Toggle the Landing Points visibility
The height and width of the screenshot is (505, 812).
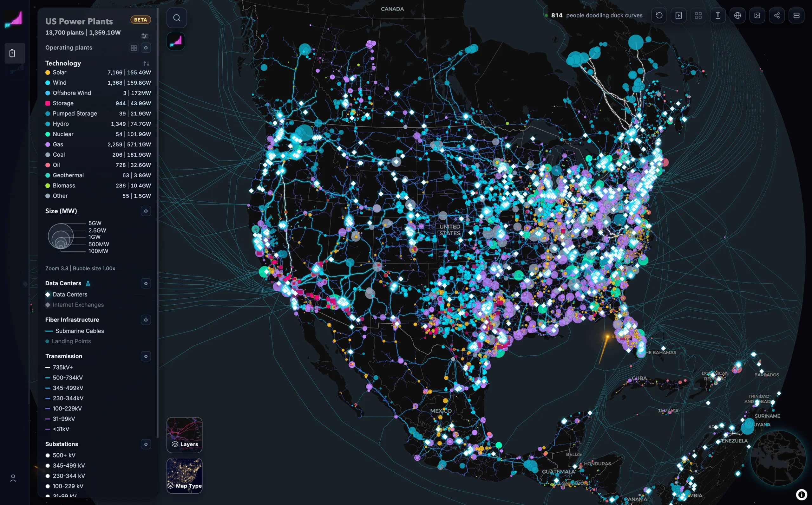click(x=71, y=341)
